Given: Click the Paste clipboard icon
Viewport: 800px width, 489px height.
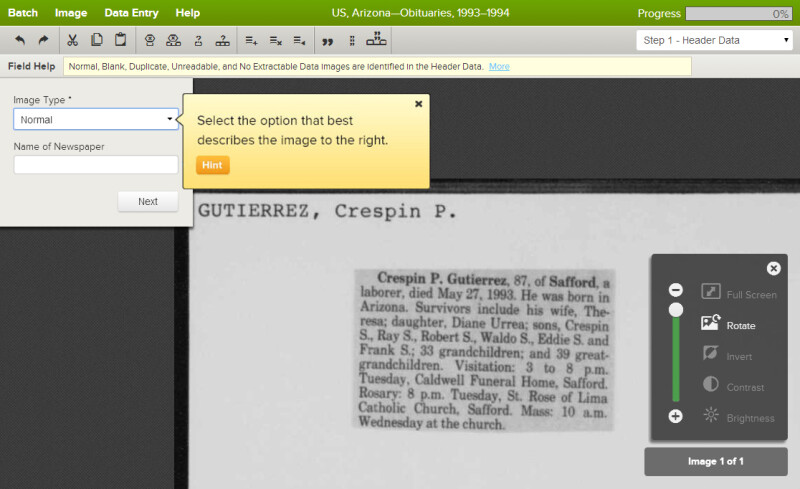Looking at the screenshot, I should 120,39.
